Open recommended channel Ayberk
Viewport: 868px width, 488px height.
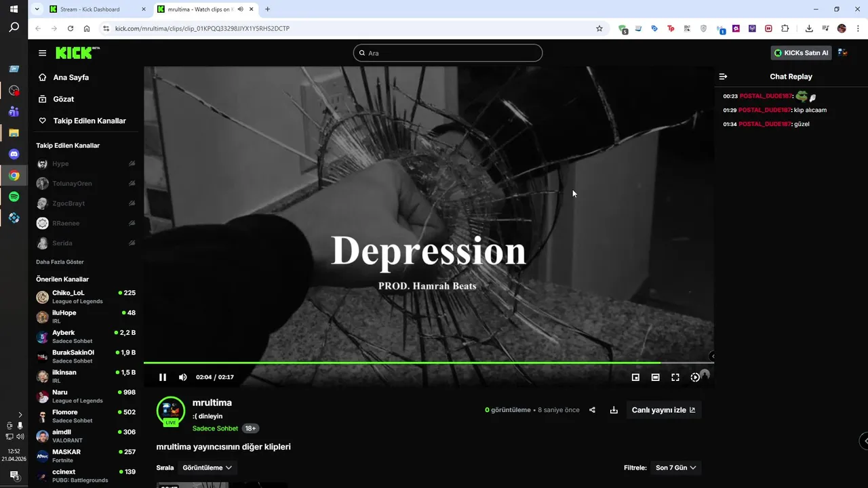pos(86,337)
